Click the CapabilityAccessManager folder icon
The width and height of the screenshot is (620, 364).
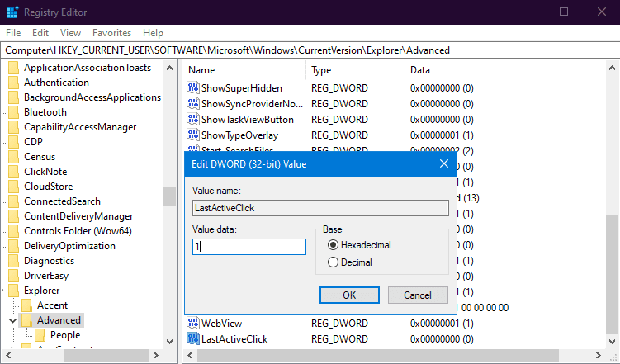point(14,127)
